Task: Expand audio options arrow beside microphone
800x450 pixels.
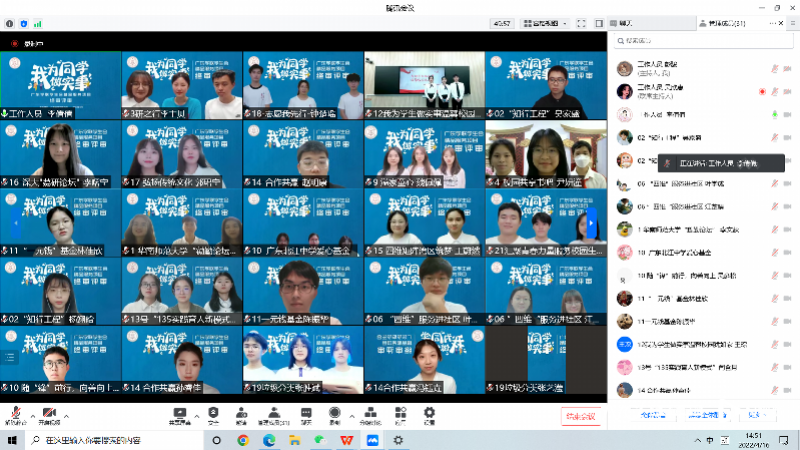Action: tap(32, 413)
